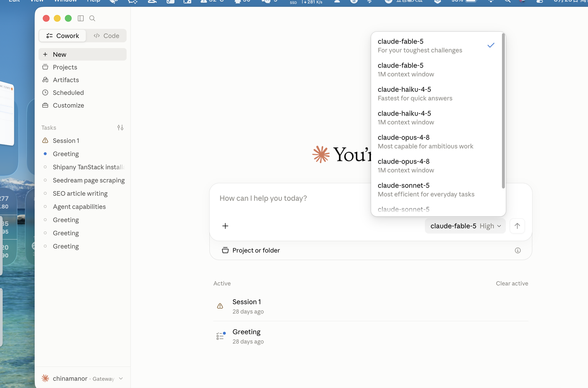The height and width of the screenshot is (388, 588).
Task: Switch to the Cowork tab
Action: 63,36
